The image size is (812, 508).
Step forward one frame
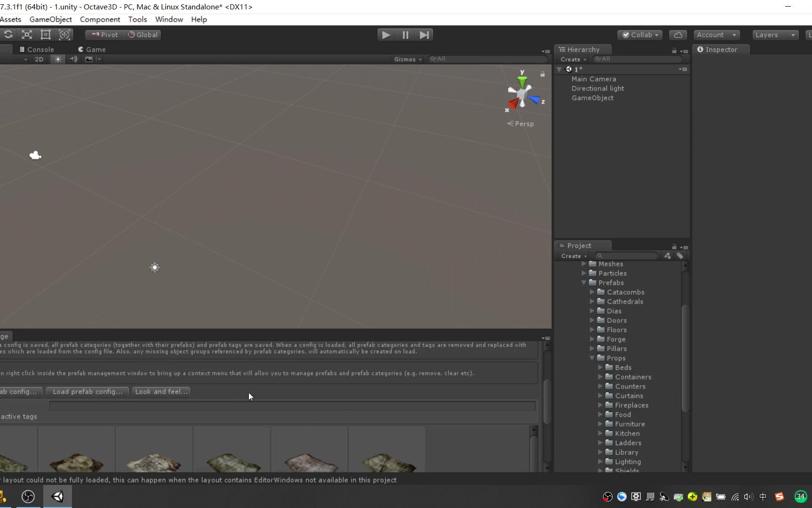point(424,35)
